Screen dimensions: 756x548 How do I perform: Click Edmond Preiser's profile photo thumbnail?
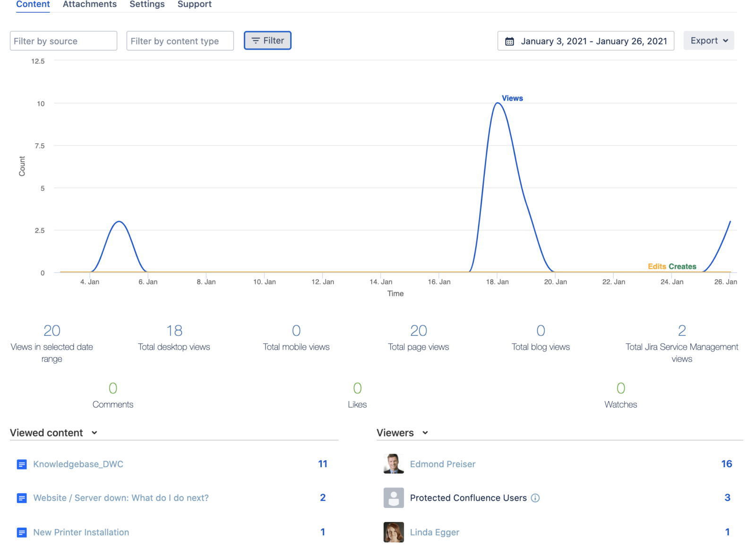tap(393, 464)
